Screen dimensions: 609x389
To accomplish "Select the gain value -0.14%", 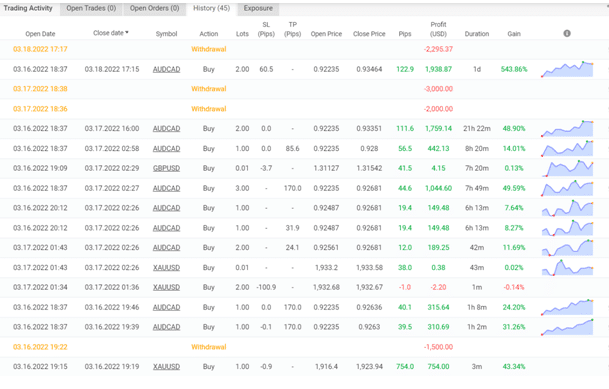I will click(514, 287).
